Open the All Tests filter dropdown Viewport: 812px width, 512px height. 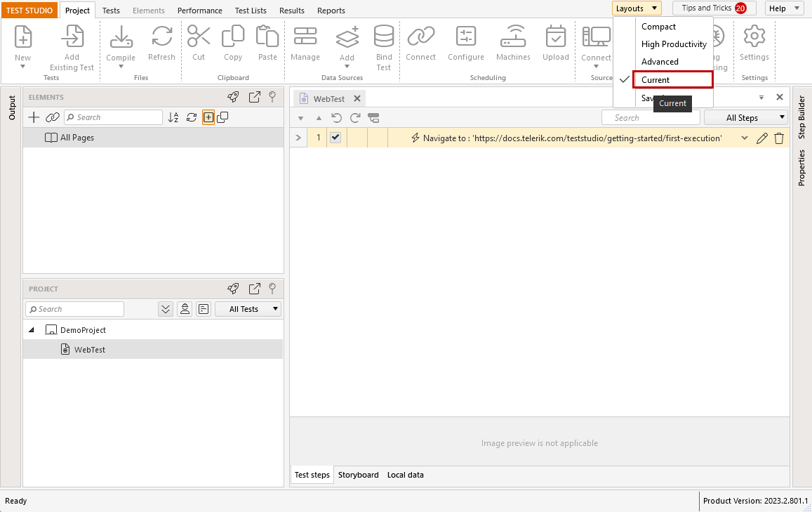coord(248,309)
